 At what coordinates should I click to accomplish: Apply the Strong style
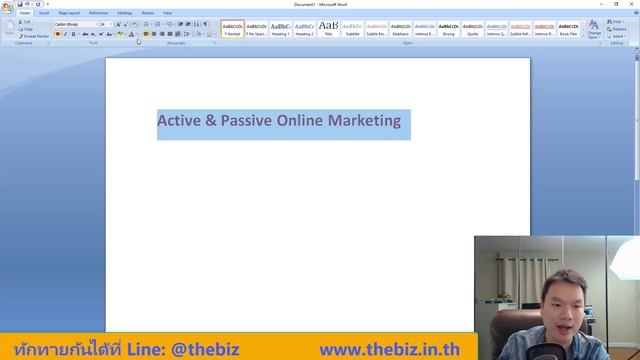click(x=449, y=29)
